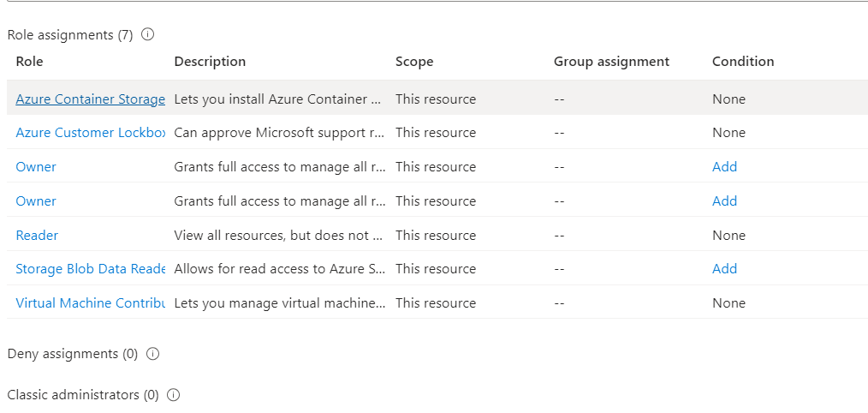Click the 'Role assignments (7)' heading
This screenshot has height=413, width=868.
coord(69,35)
